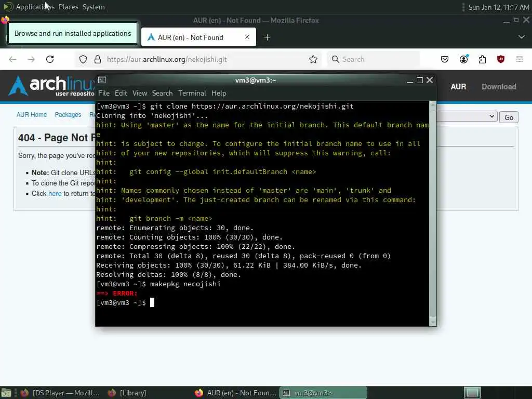Minimize the Firefox window

click(x=506, y=21)
